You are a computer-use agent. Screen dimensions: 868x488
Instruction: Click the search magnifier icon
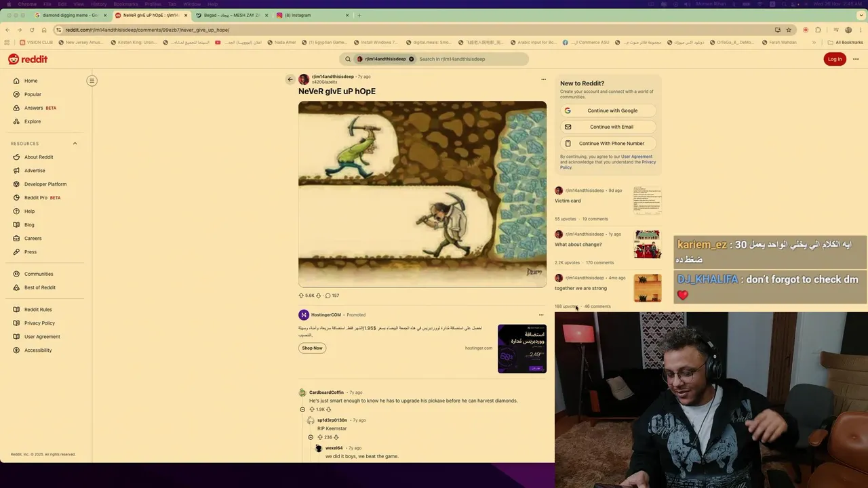[348, 59]
